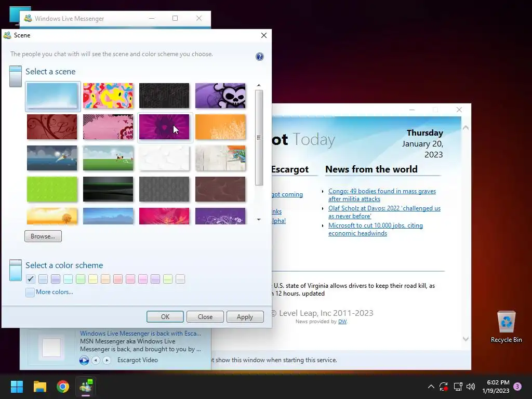The width and height of the screenshot is (532, 399).
Task: Click scene list scroll up arrow
Action: tap(259, 85)
